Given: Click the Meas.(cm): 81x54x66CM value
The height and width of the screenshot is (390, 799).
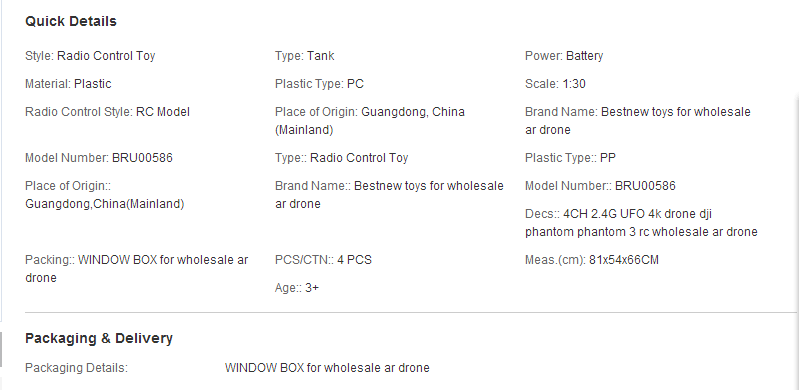Looking at the screenshot, I should click(x=592, y=260).
